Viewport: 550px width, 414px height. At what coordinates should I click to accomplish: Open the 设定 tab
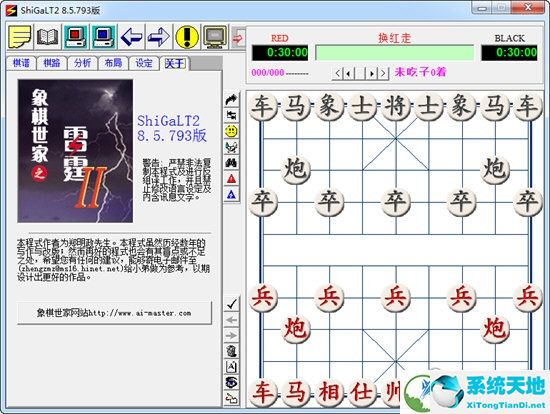(x=144, y=63)
